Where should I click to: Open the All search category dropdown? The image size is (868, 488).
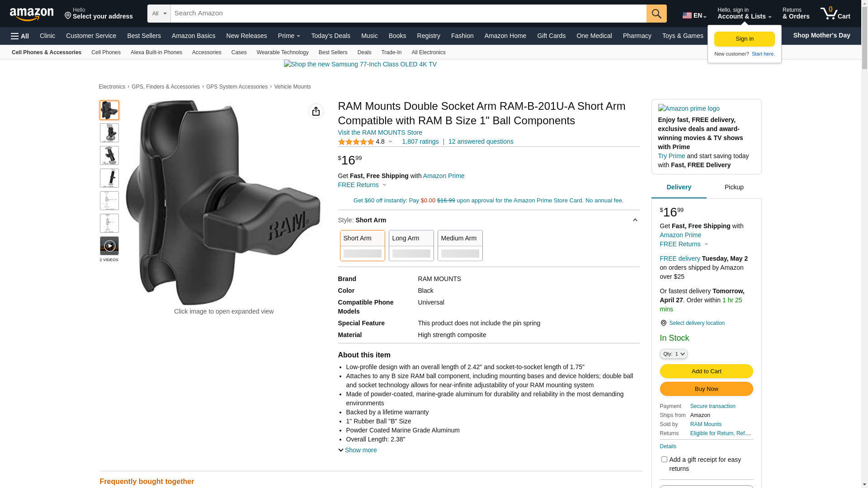click(159, 14)
